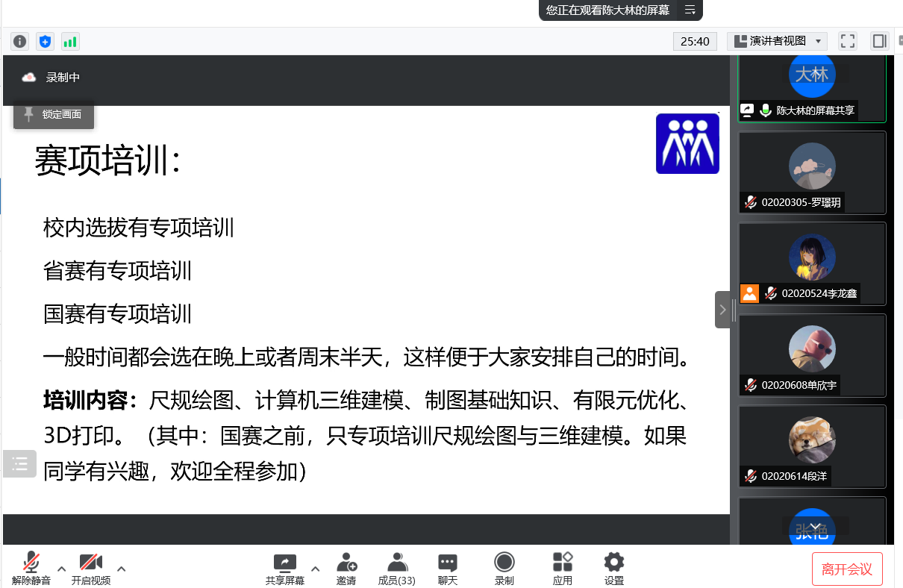Toggle the side panel layout icon
Screen dimensions: 903x588
[x=879, y=41]
